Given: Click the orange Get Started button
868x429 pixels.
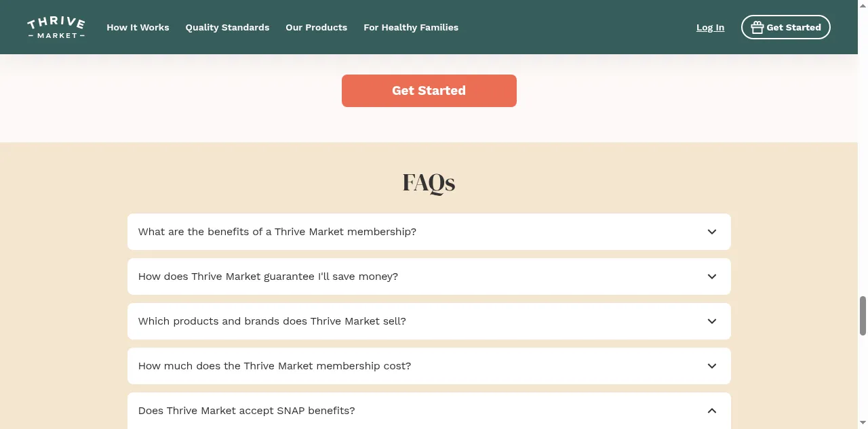Looking at the screenshot, I should 429,91.
